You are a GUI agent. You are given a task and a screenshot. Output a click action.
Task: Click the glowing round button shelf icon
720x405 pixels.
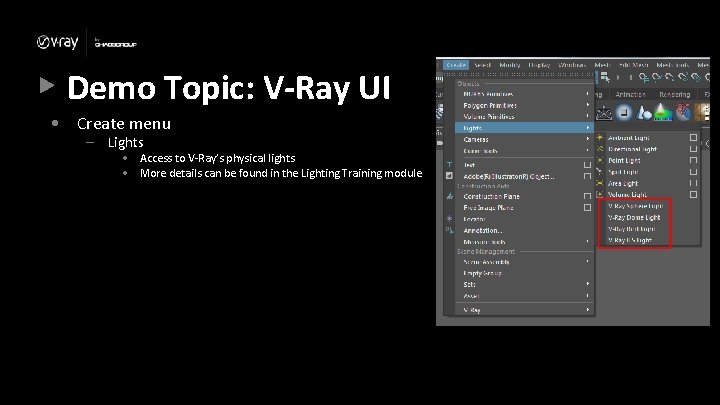tap(624, 112)
